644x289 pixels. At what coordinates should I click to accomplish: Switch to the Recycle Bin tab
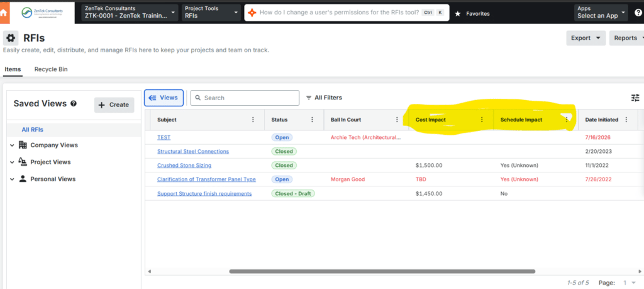pos(51,69)
